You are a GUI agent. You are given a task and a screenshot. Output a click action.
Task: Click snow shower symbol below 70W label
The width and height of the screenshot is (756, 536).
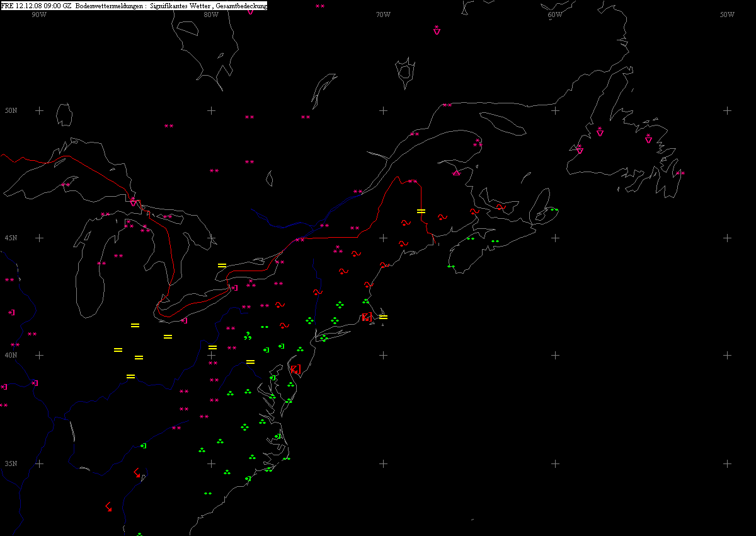pos(437,30)
